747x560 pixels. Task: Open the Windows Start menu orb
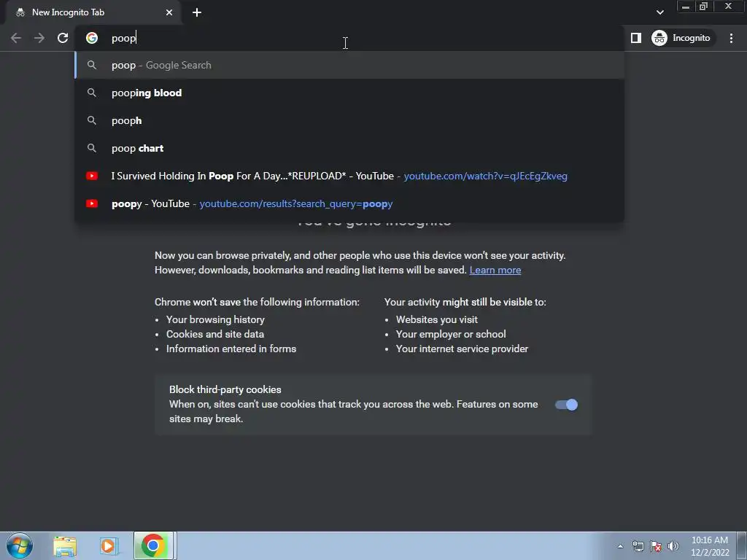click(x=20, y=545)
